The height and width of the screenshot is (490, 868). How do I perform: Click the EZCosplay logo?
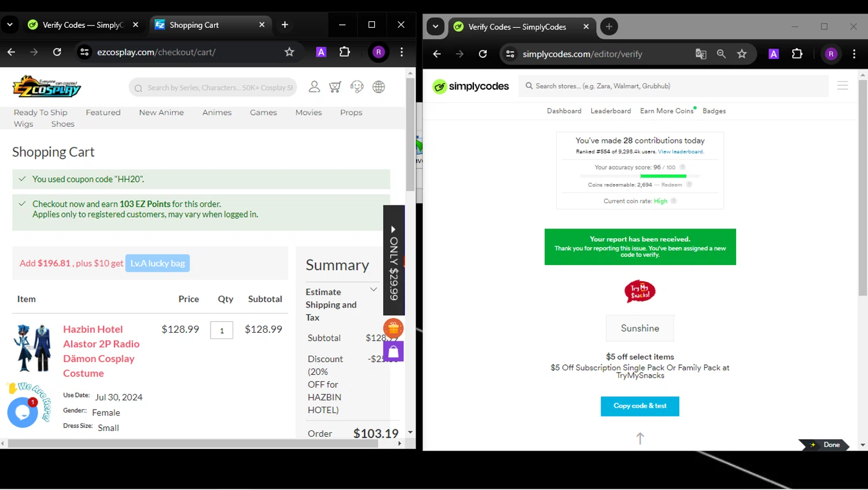click(x=47, y=87)
